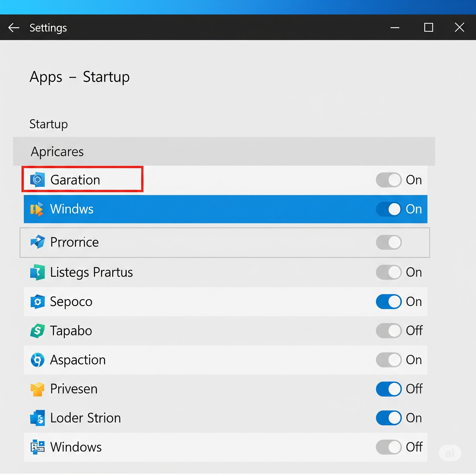This screenshot has width=476, height=476.
Task: Toggle the Privesen startup switch
Action: pos(389,389)
